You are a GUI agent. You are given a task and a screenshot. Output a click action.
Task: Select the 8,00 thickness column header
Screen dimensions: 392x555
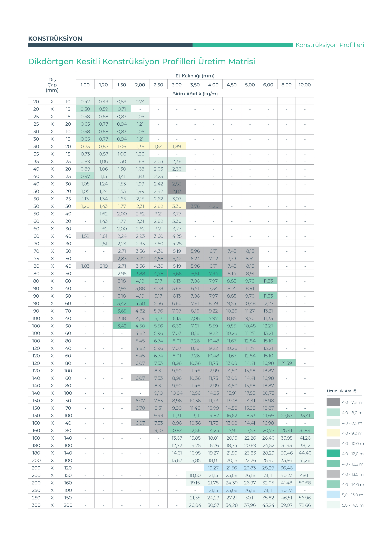pyautogui.click(x=287, y=85)
